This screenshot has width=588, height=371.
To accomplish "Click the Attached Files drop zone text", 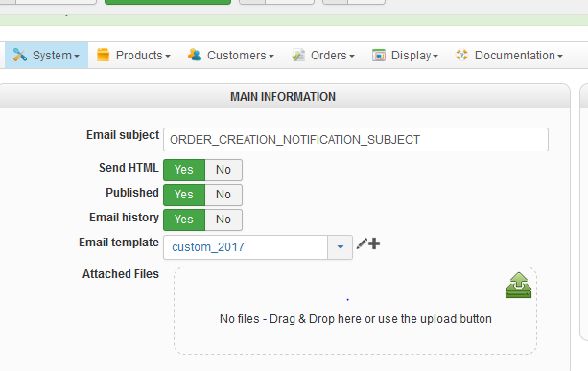I will click(356, 319).
